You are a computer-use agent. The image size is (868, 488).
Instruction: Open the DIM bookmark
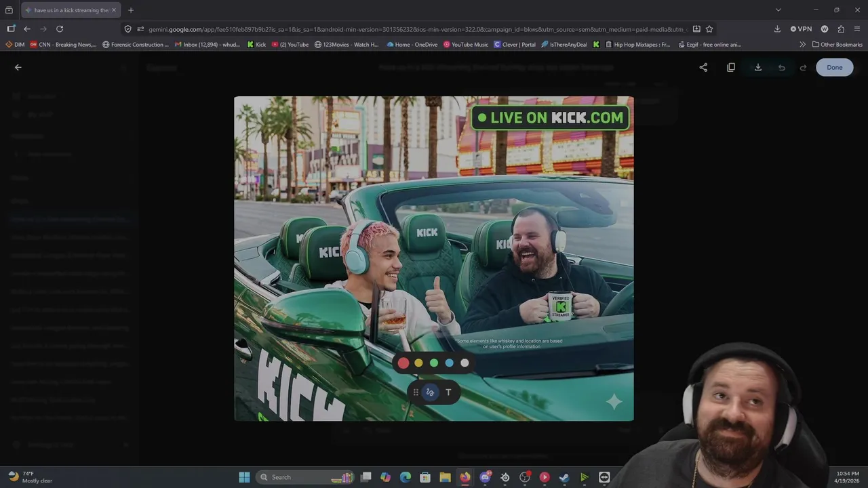pos(15,45)
